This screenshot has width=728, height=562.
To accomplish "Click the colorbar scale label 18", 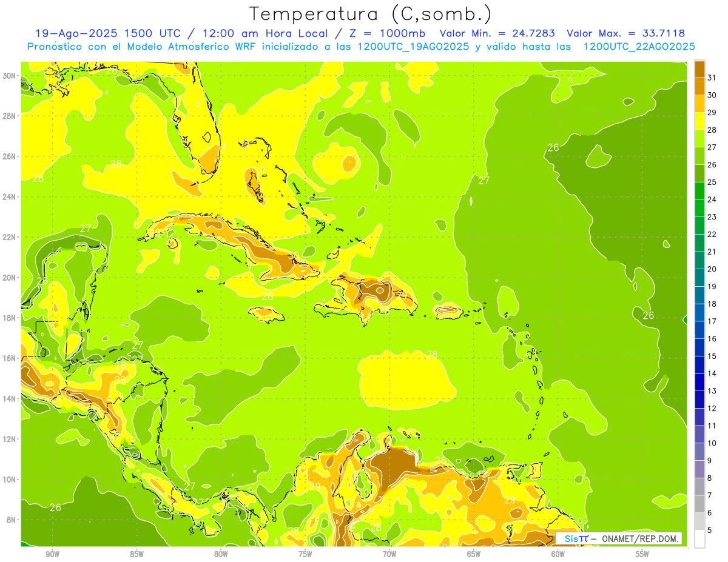I will click(712, 304).
